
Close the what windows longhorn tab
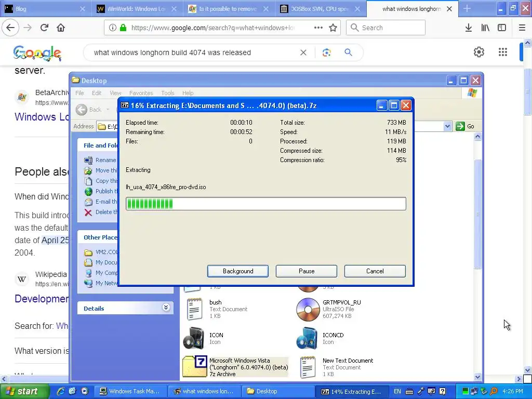pos(449,9)
